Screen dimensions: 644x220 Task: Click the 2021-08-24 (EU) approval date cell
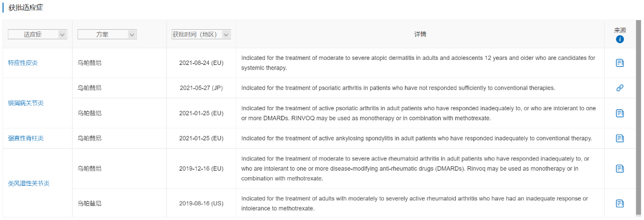click(x=201, y=63)
